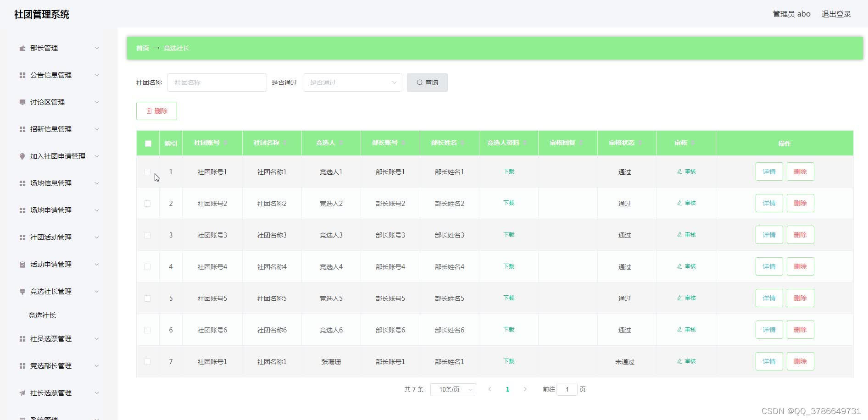Go to next page arrow
The height and width of the screenshot is (420, 868).
[x=525, y=389]
